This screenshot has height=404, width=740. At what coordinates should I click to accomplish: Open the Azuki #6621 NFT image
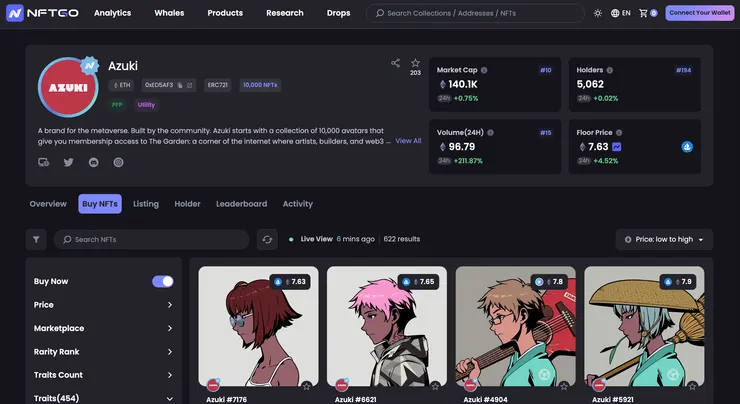pyautogui.click(x=387, y=327)
